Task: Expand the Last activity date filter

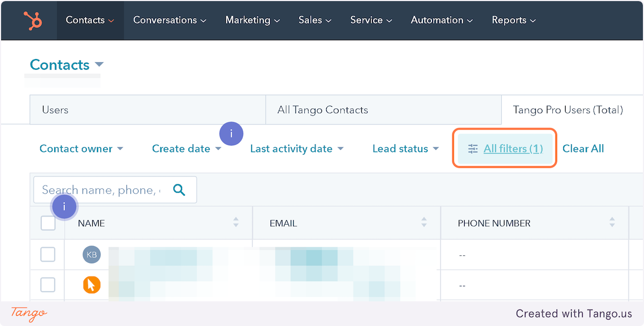Action: pos(297,149)
